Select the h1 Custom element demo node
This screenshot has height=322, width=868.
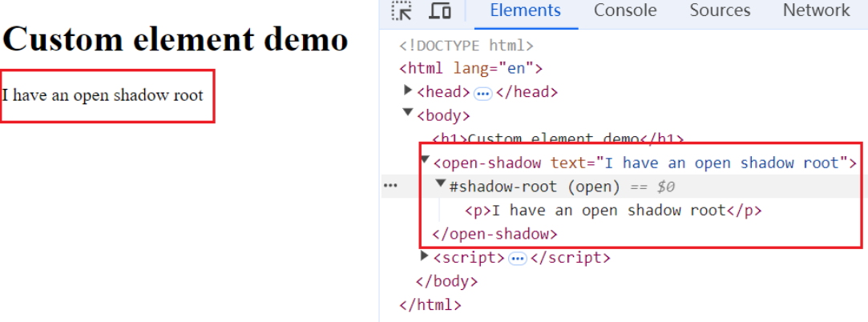(x=558, y=139)
